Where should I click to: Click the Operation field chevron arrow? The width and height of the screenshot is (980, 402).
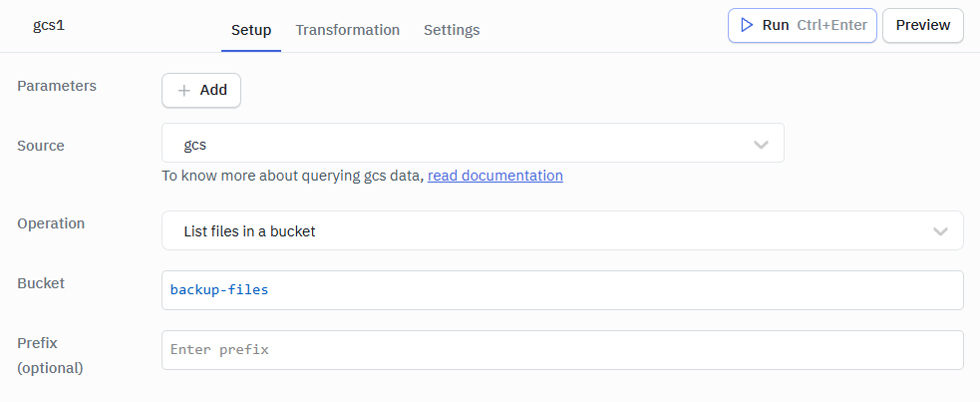click(940, 231)
